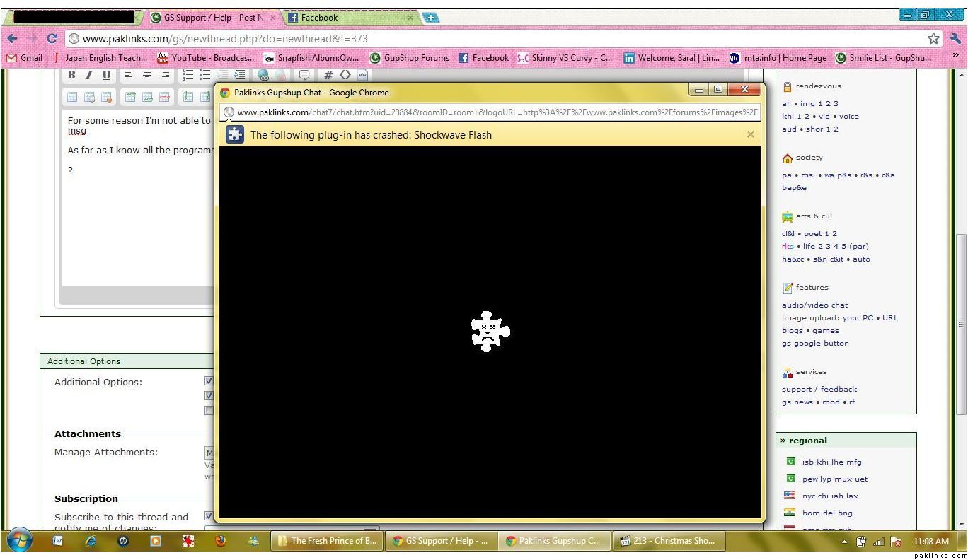Underline text with the U icon

click(106, 75)
